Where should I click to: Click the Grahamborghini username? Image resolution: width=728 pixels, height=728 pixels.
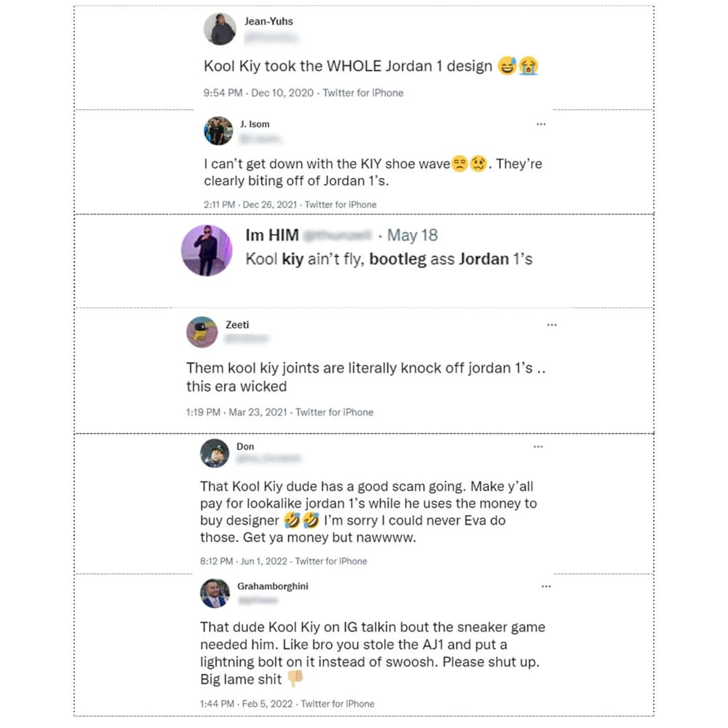pos(272,586)
